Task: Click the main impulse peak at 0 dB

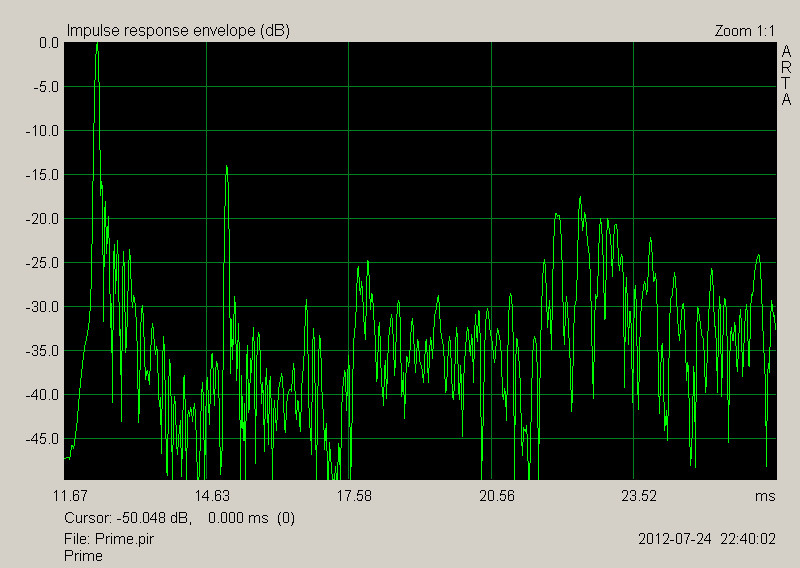Action: [97, 45]
